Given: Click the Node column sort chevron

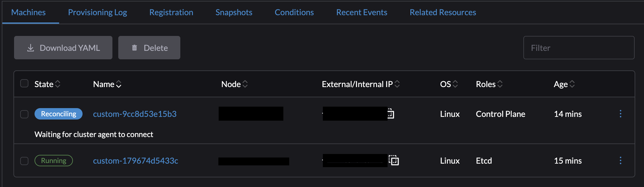Looking at the screenshot, I should tap(245, 84).
